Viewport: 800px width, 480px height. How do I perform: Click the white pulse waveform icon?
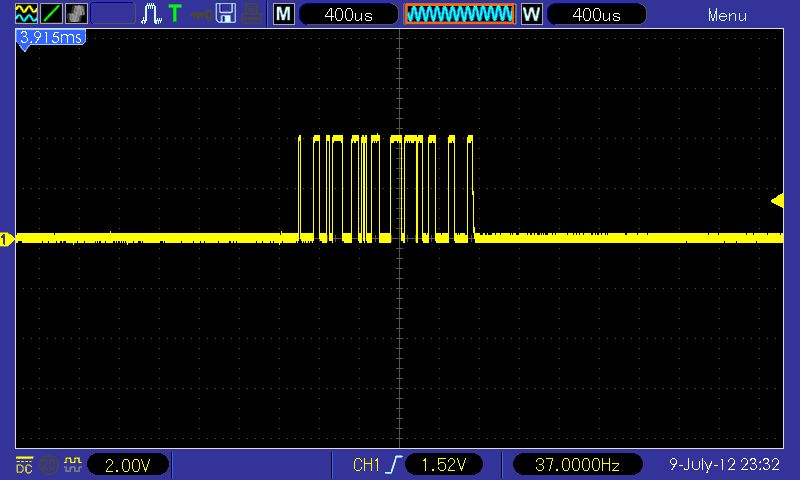tap(151, 14)
